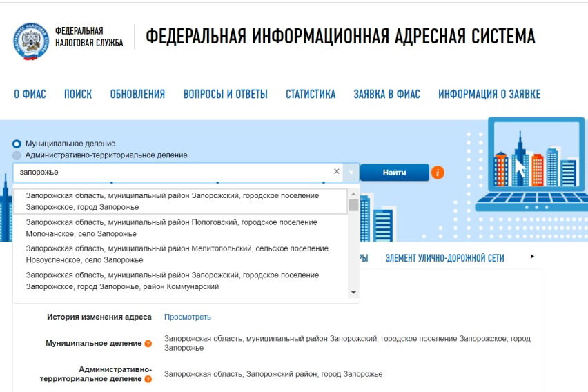Click the laptop city illustration
The height and width of the screenshot is (392, 588).
click(531, 164)
